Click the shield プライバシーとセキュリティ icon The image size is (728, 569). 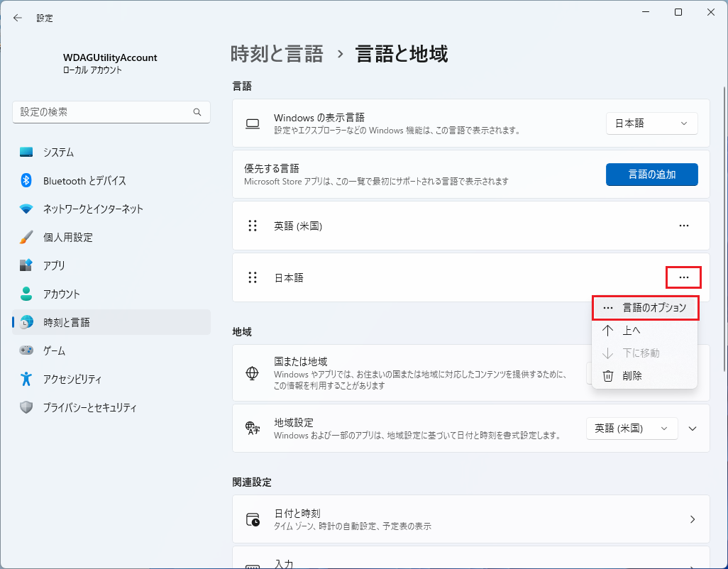[x=26, y=407]
